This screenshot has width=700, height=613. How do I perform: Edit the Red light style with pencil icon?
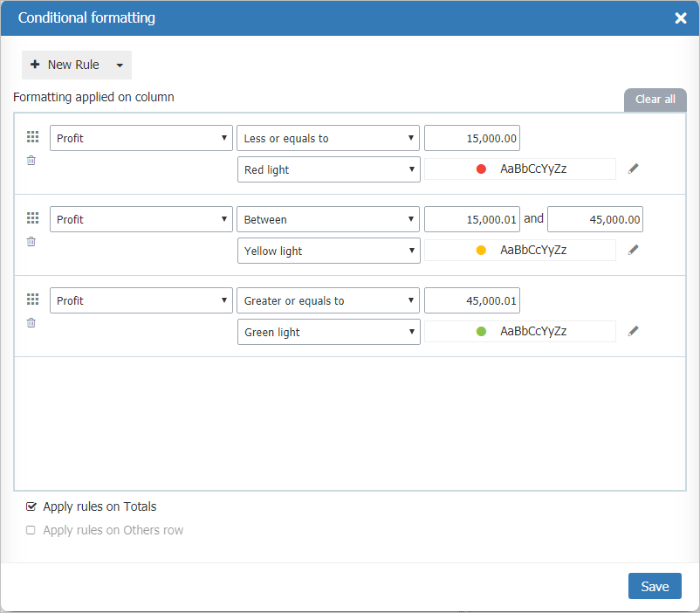pos(633,169)
